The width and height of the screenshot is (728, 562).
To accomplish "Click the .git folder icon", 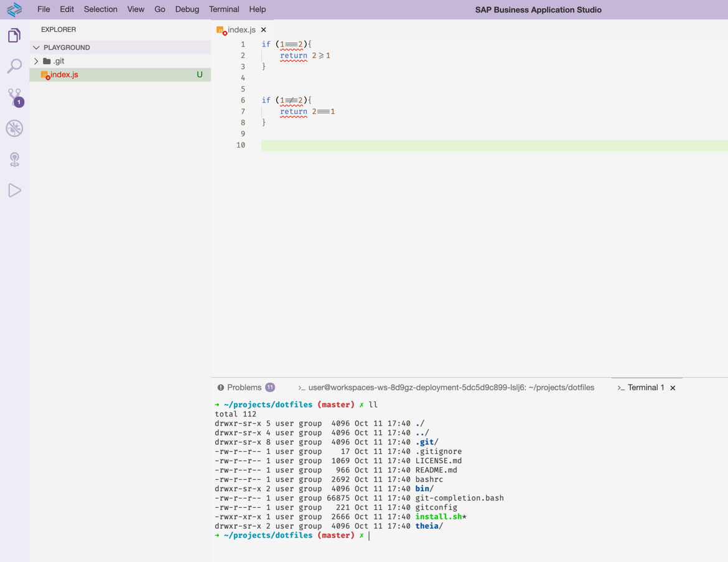I will tap(47, 61).
